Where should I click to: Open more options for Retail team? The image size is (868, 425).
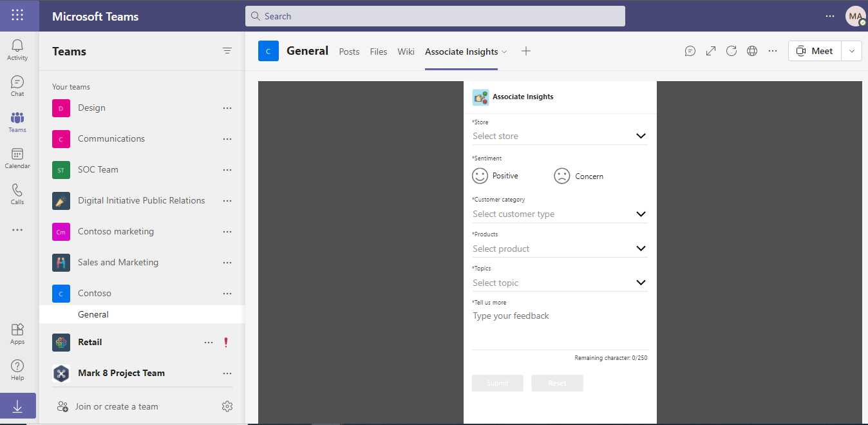pos(209,343)
